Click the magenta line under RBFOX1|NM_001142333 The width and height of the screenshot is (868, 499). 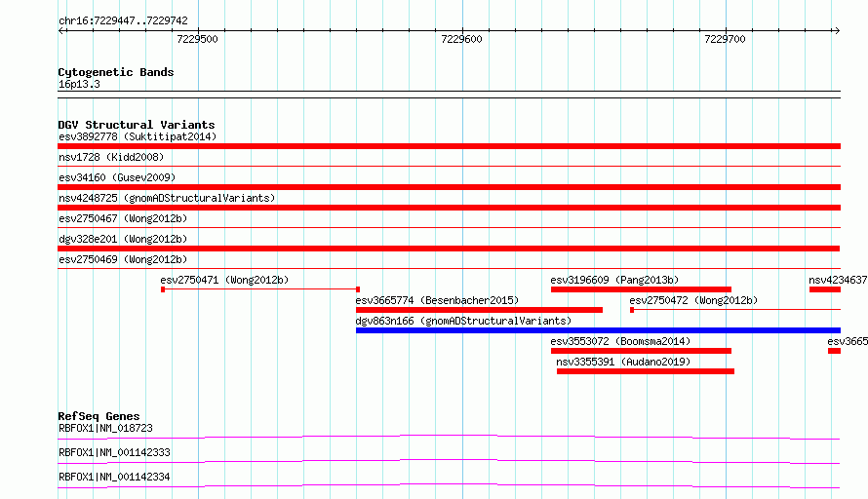pyautogui.click(x=449, y=461)
